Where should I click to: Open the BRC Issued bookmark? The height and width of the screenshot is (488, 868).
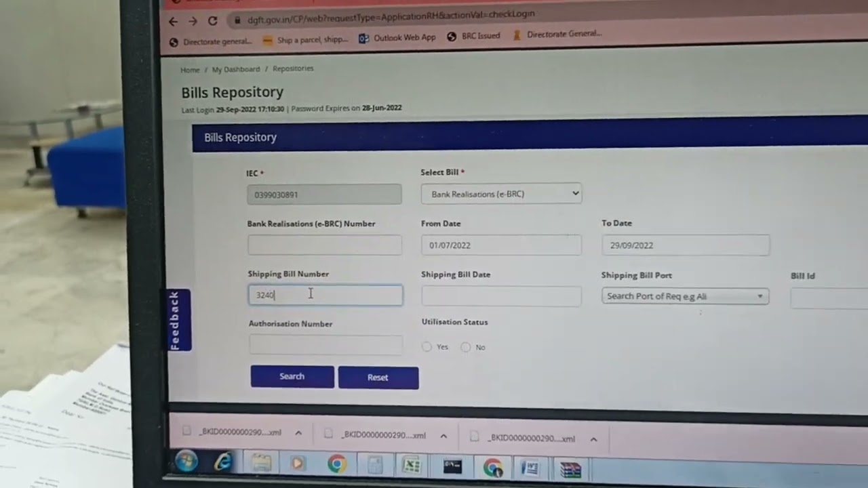pyautogui.click(x=473, y=36)
